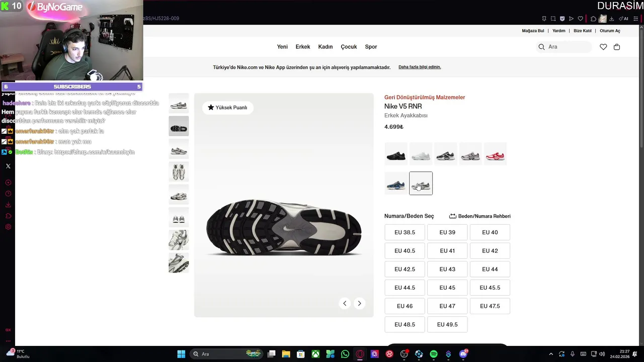Image resolution: width=644 pixels, height=362 pixels.
Task: Click the Windows taskbar Ara search box
Action: 226,354
